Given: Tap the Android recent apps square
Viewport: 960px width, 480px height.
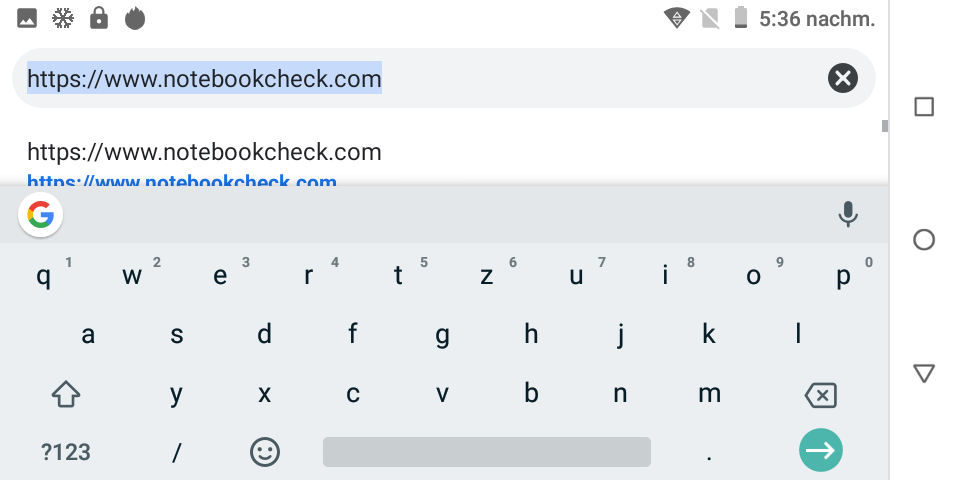Looking at the screenshot, I should pos(924,107).
